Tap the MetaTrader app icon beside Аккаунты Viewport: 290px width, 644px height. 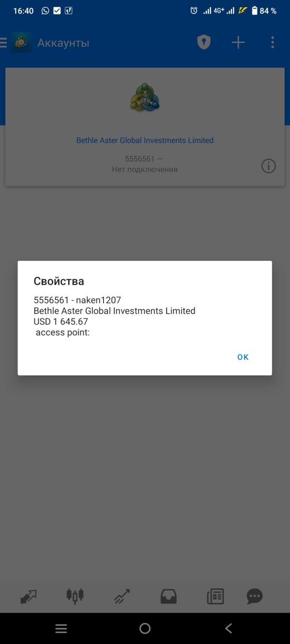[21, 43]
